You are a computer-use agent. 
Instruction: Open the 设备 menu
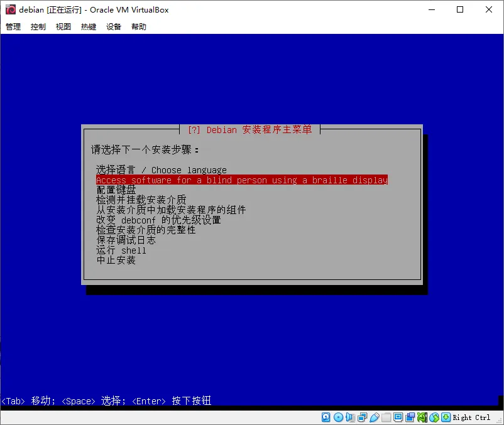[x=114, y=26]
